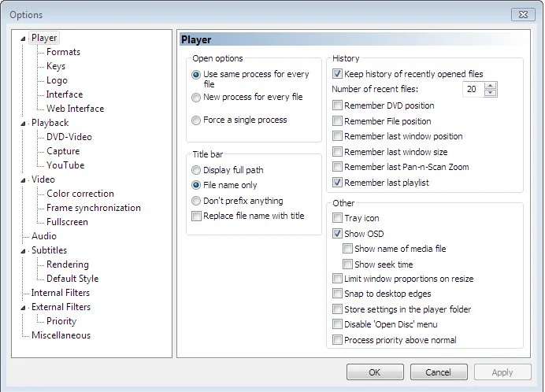Select Subtitles in the options tree
This screenshot has width=545, height=392.
[49, 250]
